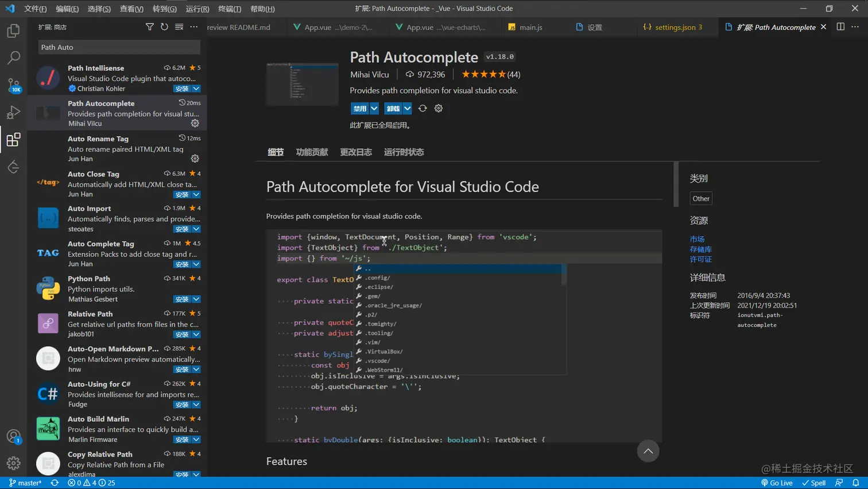This screenshot has height=489, width=868.
Task: Open the 终端(T) menu
Action: tap(230, 9)
